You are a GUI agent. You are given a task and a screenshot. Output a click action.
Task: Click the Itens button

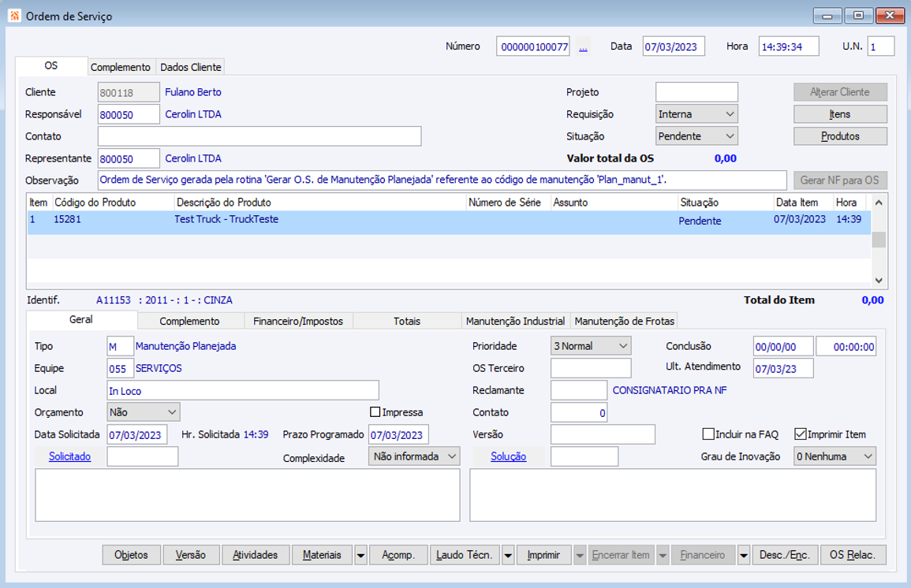tap(840, 114)
